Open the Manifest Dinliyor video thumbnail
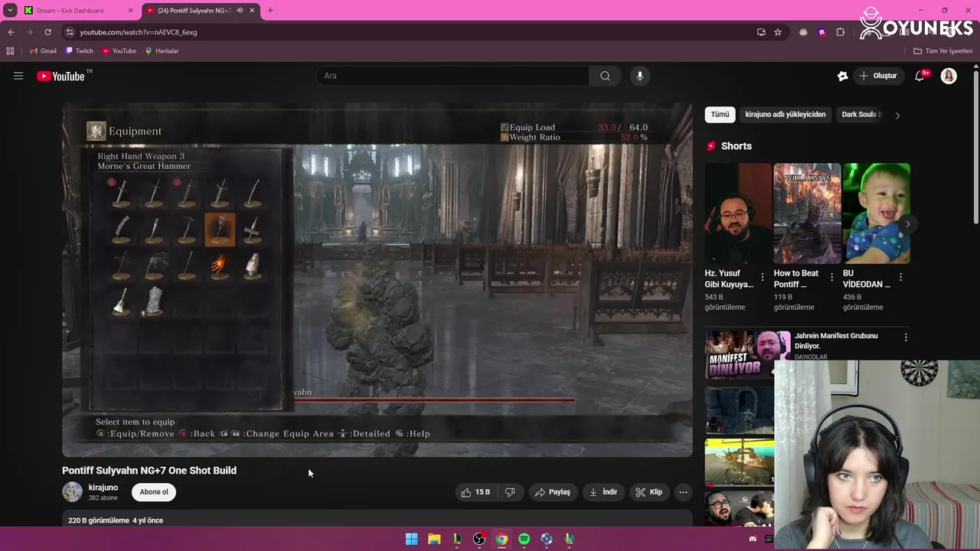The width and height of the screenshot is (980, 551). (x=747, y=354)
